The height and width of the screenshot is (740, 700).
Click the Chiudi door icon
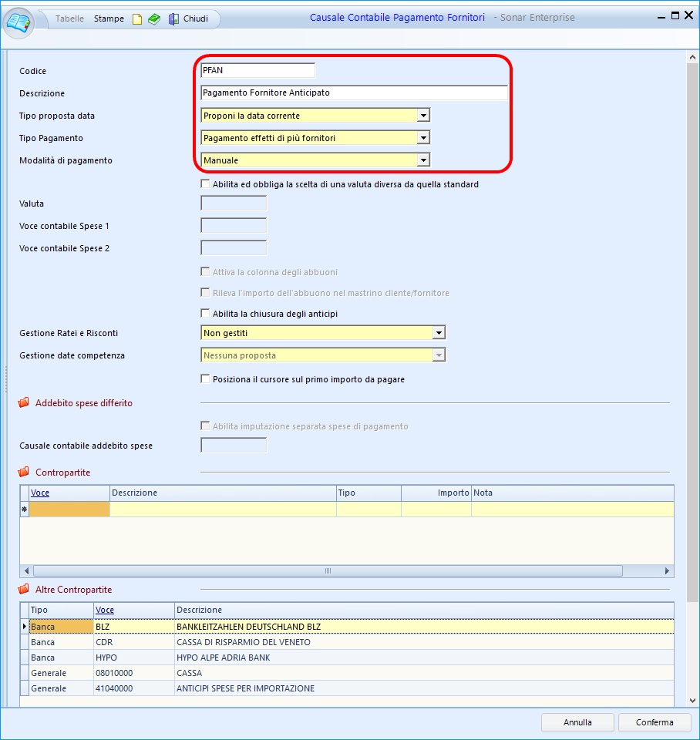coord(174,19)
